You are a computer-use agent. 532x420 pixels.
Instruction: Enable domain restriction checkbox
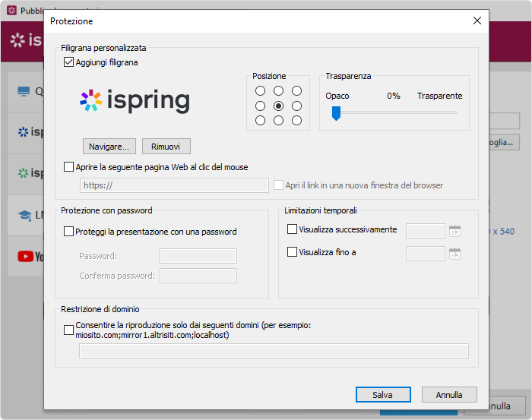[x=68, y=330]
